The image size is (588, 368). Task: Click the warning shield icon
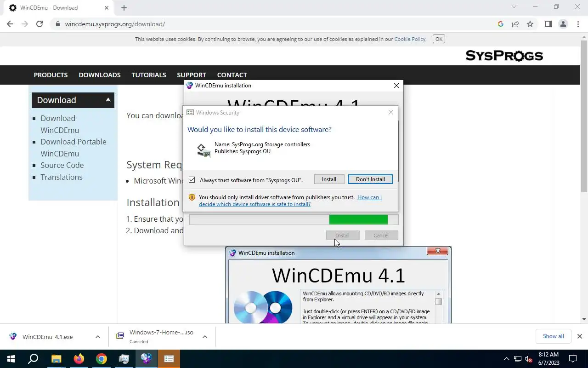(192, 197)
